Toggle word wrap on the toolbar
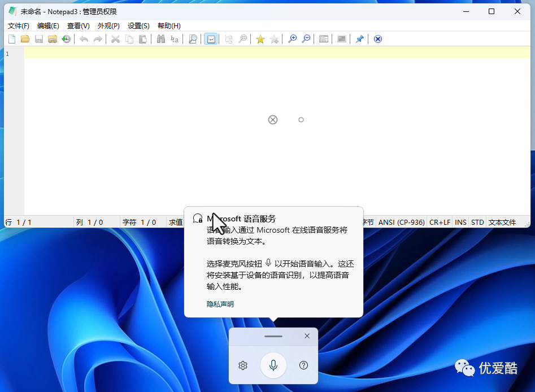535x392 pixels. pyautogui.click(x=210, y=38)
